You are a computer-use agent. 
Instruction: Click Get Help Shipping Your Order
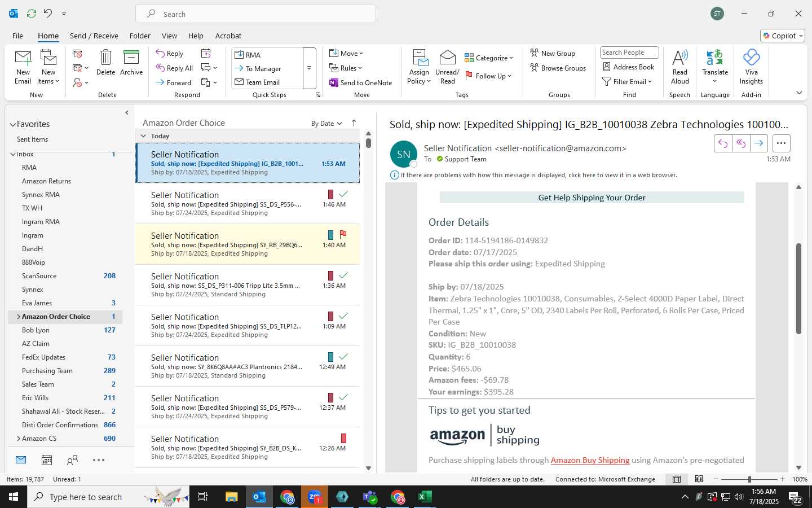592,198
